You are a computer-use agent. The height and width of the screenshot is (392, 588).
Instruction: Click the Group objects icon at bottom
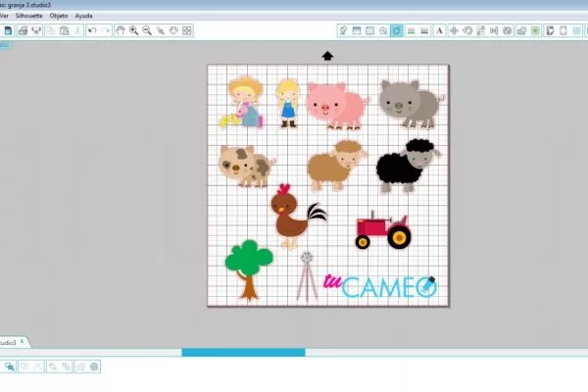click(x=24, y=367)
